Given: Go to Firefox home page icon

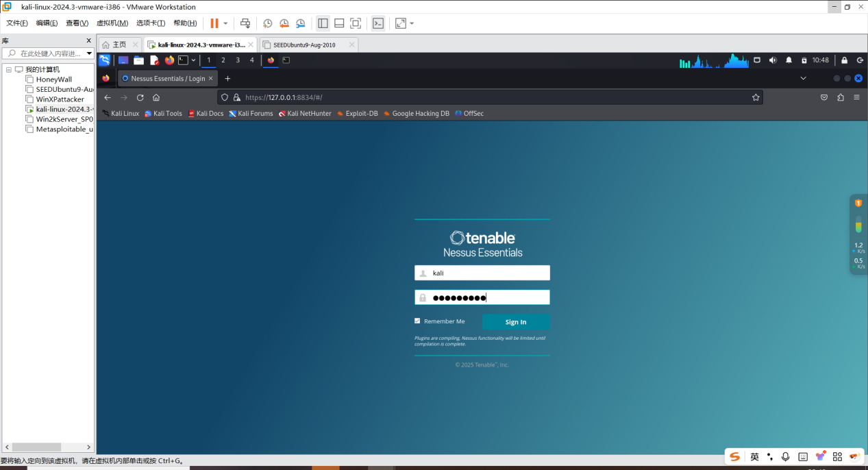Looking at the screenshot, I should tap(156, 97).
